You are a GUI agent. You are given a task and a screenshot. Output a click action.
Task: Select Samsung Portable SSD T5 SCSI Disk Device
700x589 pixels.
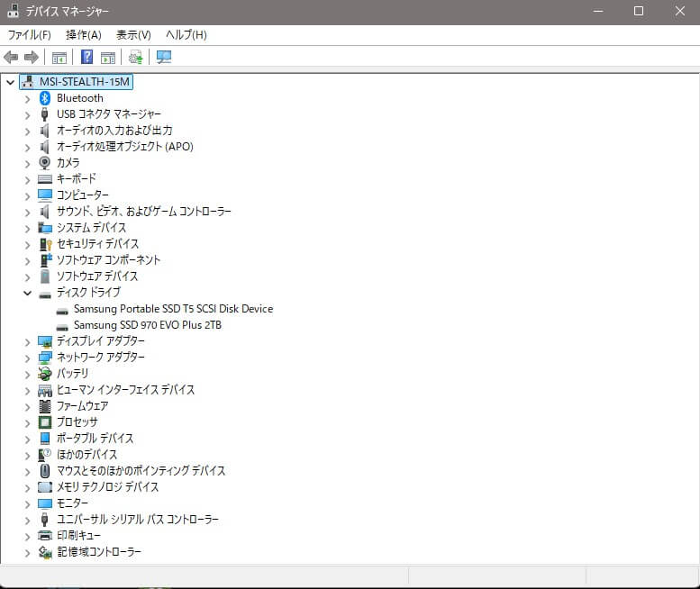pyautogui.click(x=173, y=309)
